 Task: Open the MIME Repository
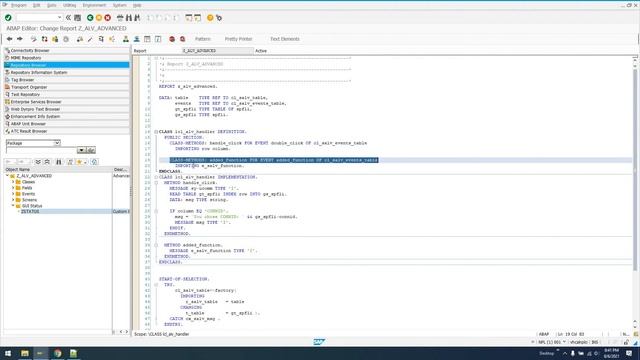[67, 58]
